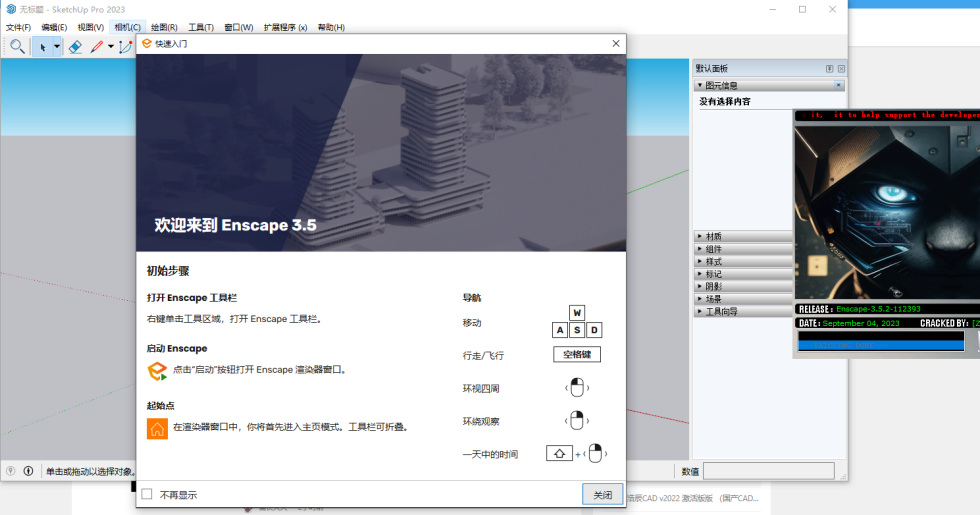Open the 扩展程序 menu
980x515 pixels.
pos(285,27)
